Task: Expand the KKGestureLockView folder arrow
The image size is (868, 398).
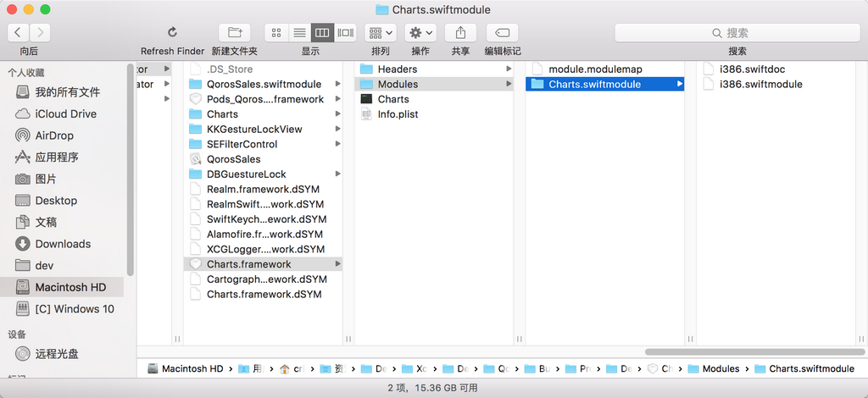Action: click(x=337, y=129)
